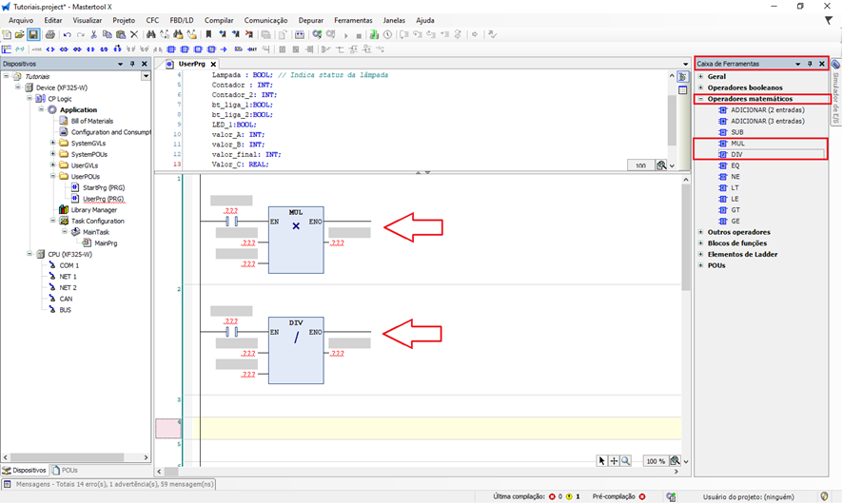Screen dimensions: 843x504
Task: Click the Undo arrow in the toolbar
Action: tap(67, 34)
